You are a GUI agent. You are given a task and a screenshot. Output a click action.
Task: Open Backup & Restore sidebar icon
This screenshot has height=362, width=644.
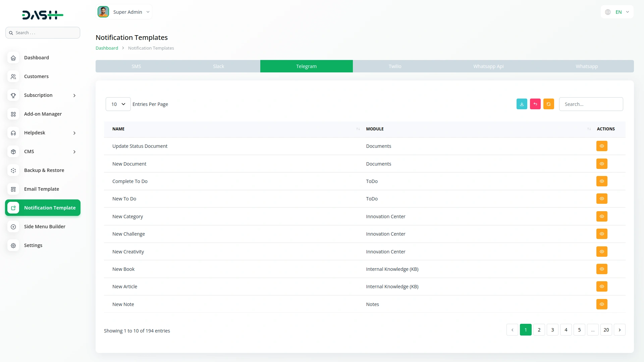pyautogui.click(x=13, y=170)
